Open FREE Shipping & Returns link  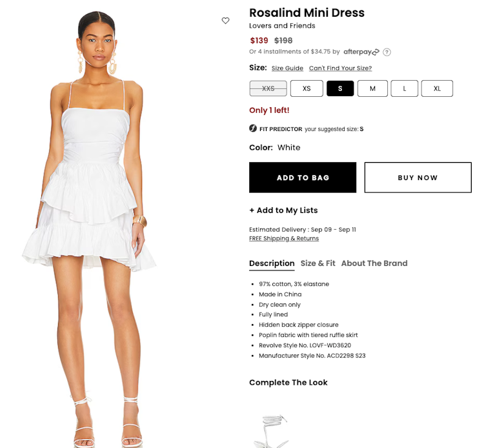tap(284, 238)
